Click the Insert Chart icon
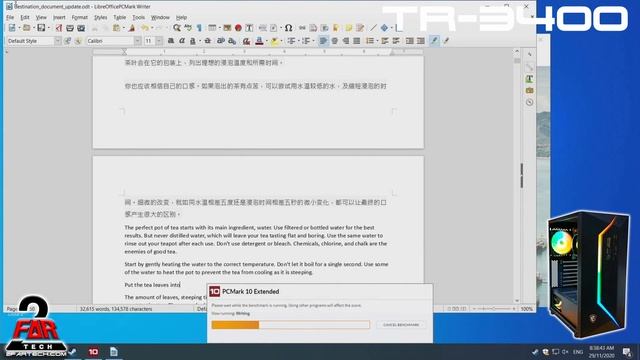The width and height of the screenshot is (640, 360). [238, 28]
